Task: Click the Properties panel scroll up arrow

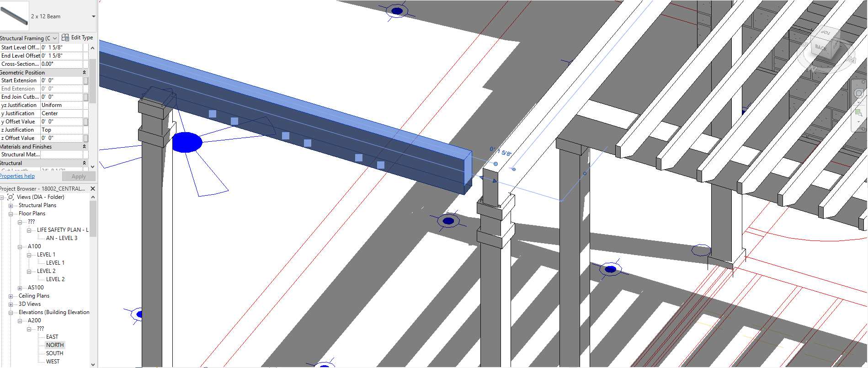Action: tap(93, 48)
